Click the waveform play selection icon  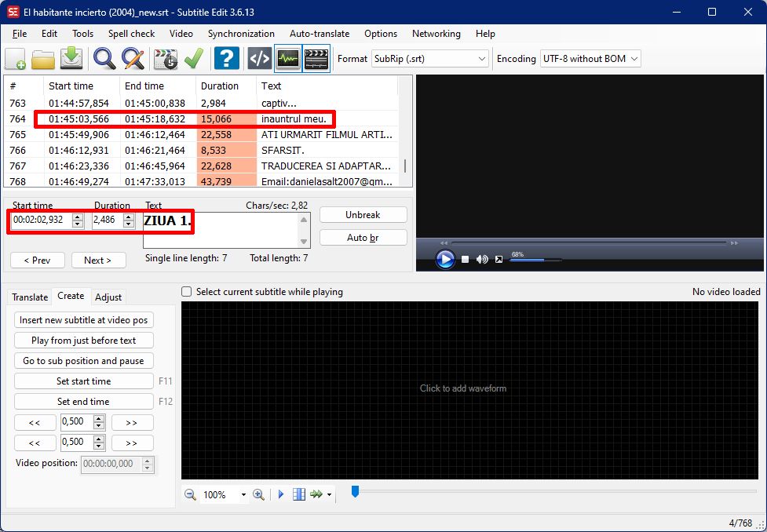point(281,494)
